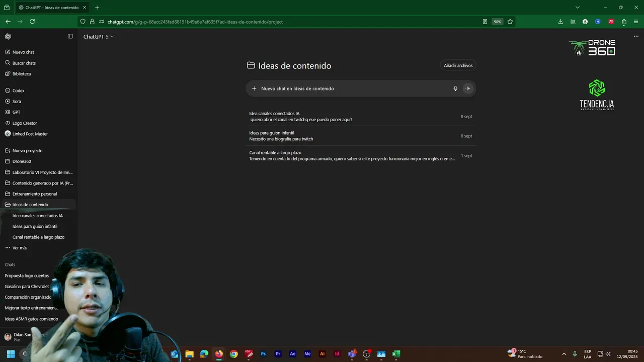
Task: Open the Firefox account icon
Action: 585,22
